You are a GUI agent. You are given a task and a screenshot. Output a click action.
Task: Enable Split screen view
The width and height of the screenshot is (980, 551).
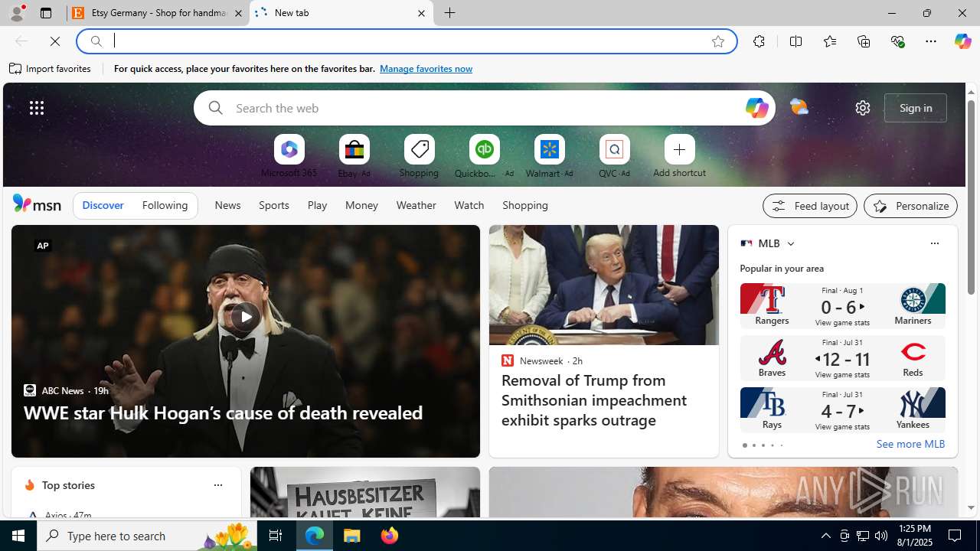pos(795,41)
